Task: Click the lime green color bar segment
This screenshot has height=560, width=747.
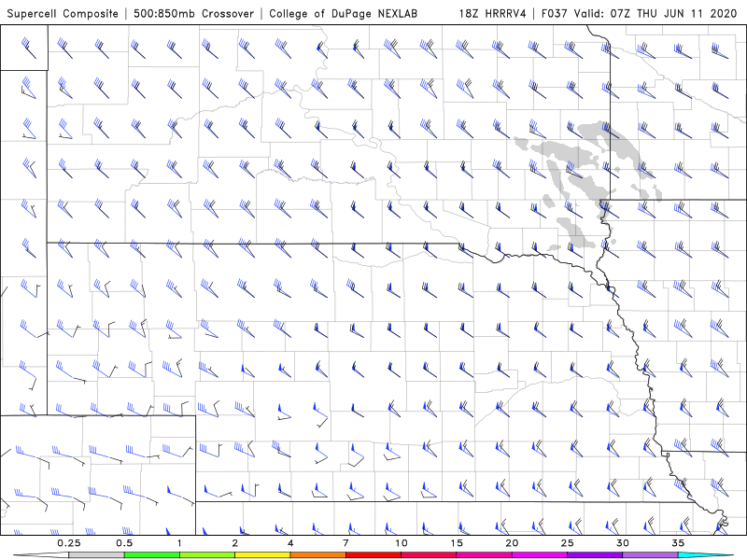Action: 207,555
